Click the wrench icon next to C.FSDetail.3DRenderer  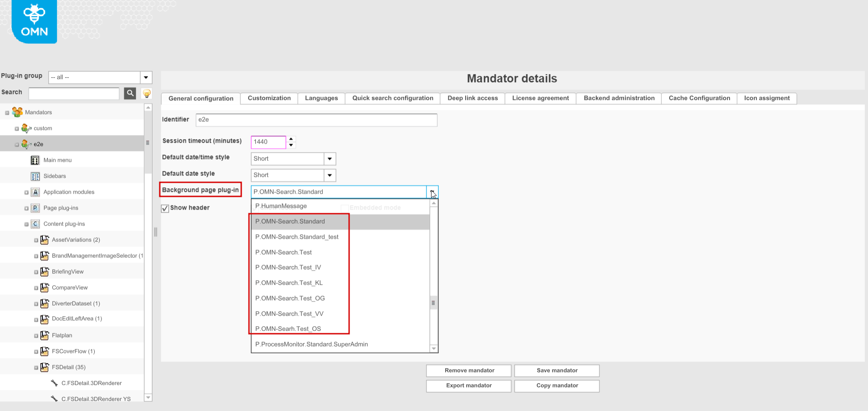tap(54, 383)
